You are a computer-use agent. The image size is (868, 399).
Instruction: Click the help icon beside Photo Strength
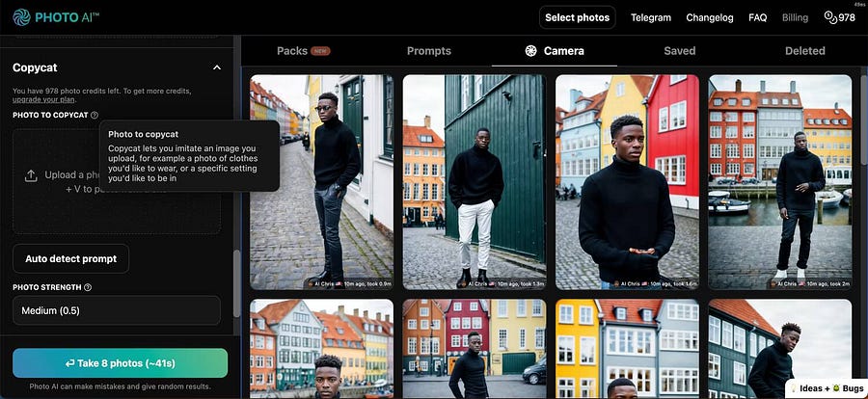pos(88,287)
